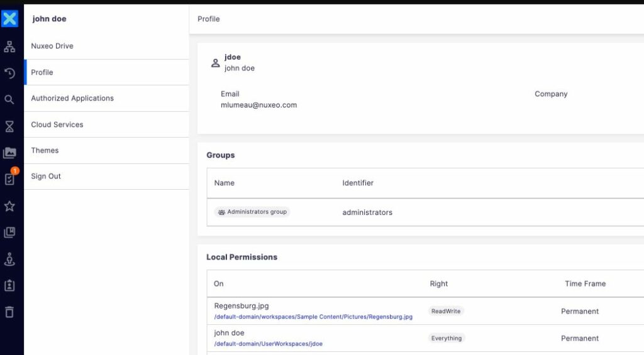Choose Sign Out from the menu

coord(106,176)
